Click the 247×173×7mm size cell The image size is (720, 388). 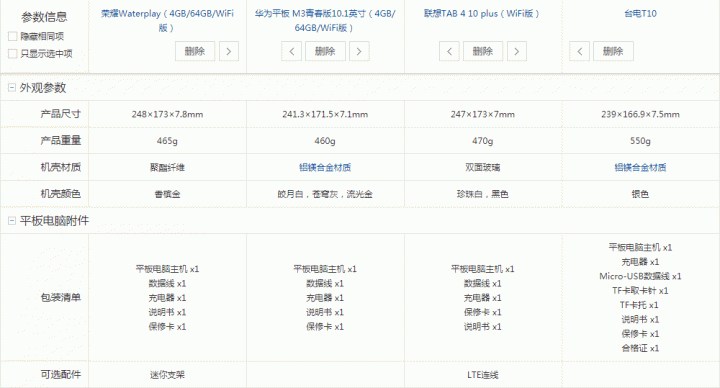[483, 114]
